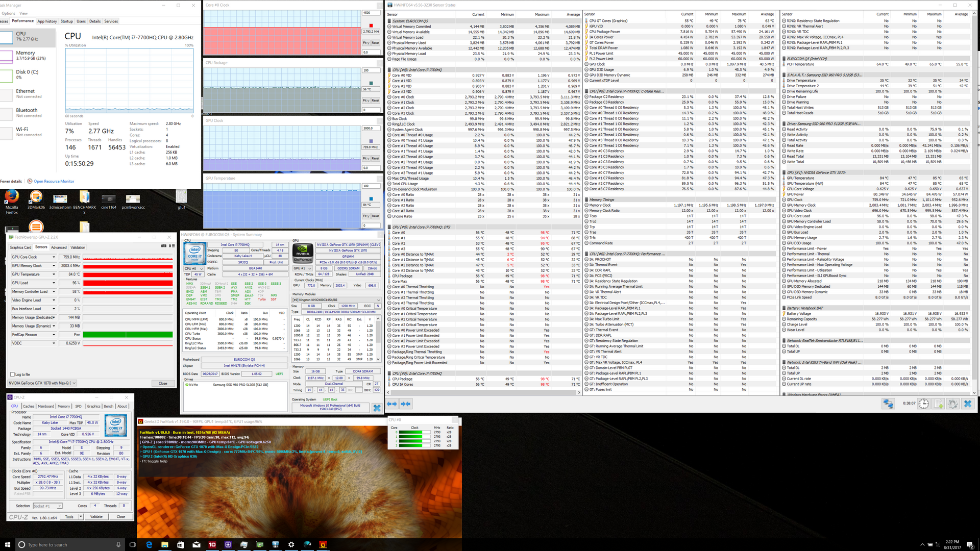Click HWiNFO reset-clock icon in sensor toolbar
This screenshot has height=551, width=980.
924,404
